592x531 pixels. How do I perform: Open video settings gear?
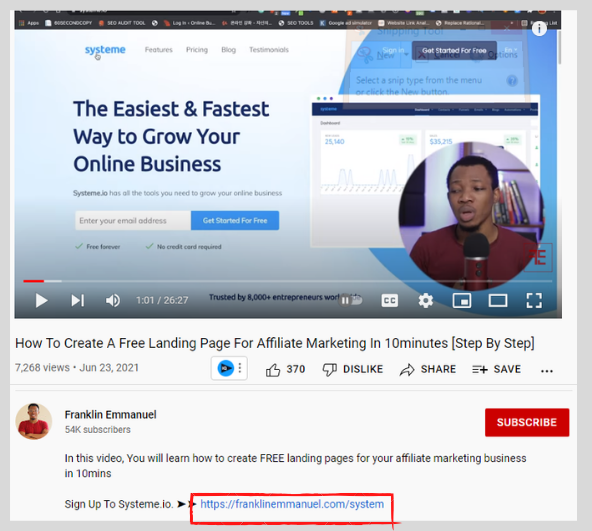(x=426, y=301)
